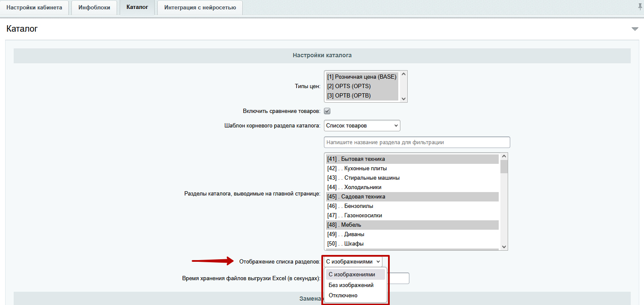Toggle the Включить сравнение товаров checkbox
The image size is (644, 305).
(327, 111)
